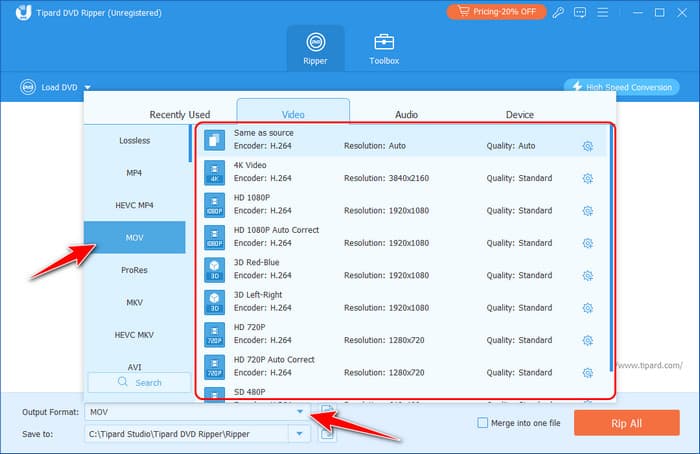Open settings gear for HD 720P Auto Correct

(588, 373)
